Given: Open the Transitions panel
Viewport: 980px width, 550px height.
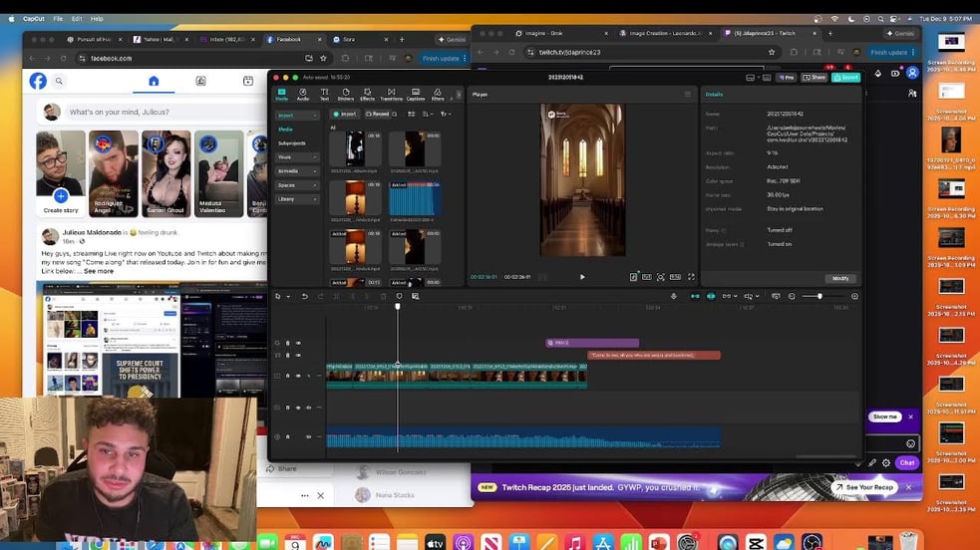Looking at the screenshot, I should tap(391, 94).
